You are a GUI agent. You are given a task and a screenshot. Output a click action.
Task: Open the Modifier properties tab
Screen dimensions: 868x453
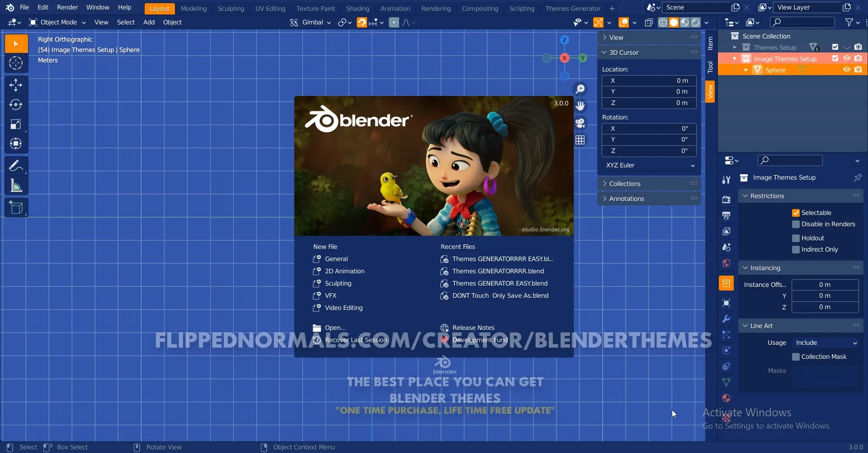coord(726,319)
